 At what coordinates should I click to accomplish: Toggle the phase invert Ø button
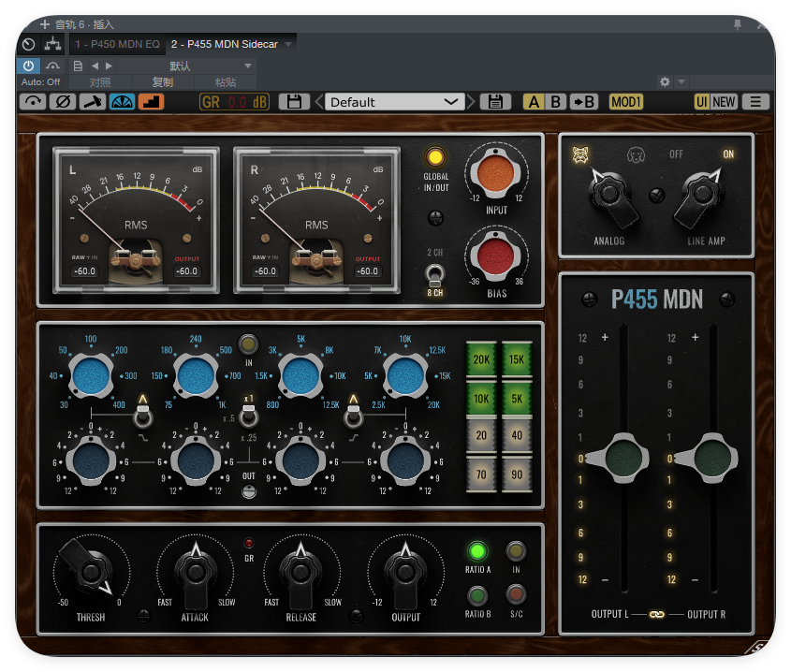point(63,102)
